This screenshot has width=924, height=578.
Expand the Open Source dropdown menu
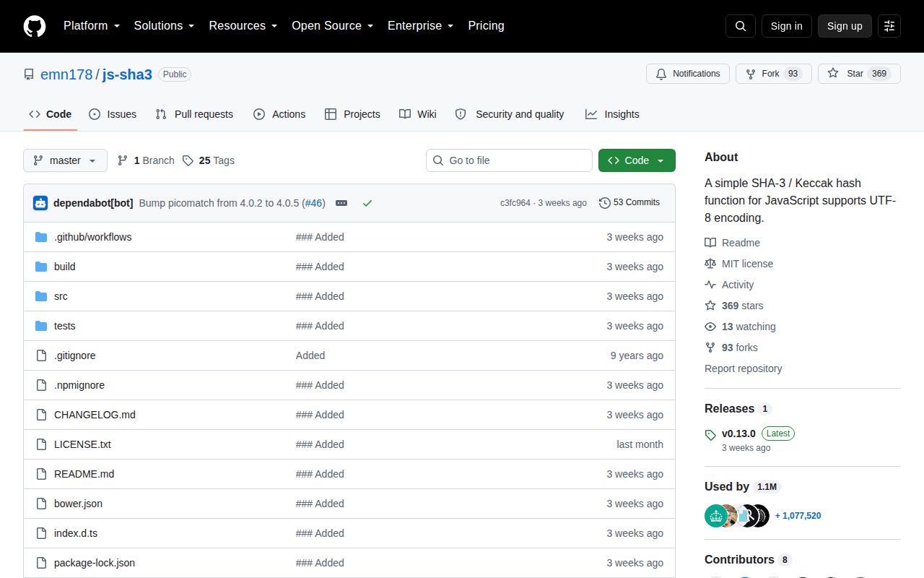pyautogui.click(x=332, y=26)
